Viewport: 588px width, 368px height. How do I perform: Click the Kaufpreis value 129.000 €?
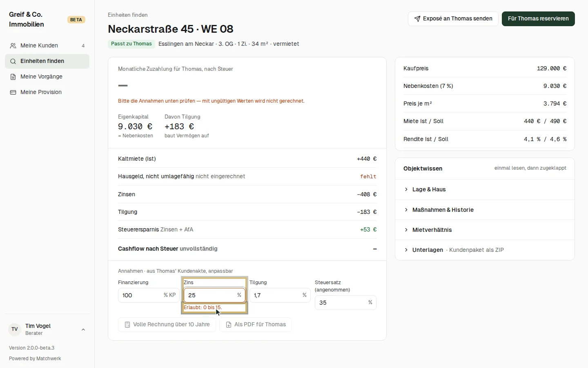click(x=552, y=69)
